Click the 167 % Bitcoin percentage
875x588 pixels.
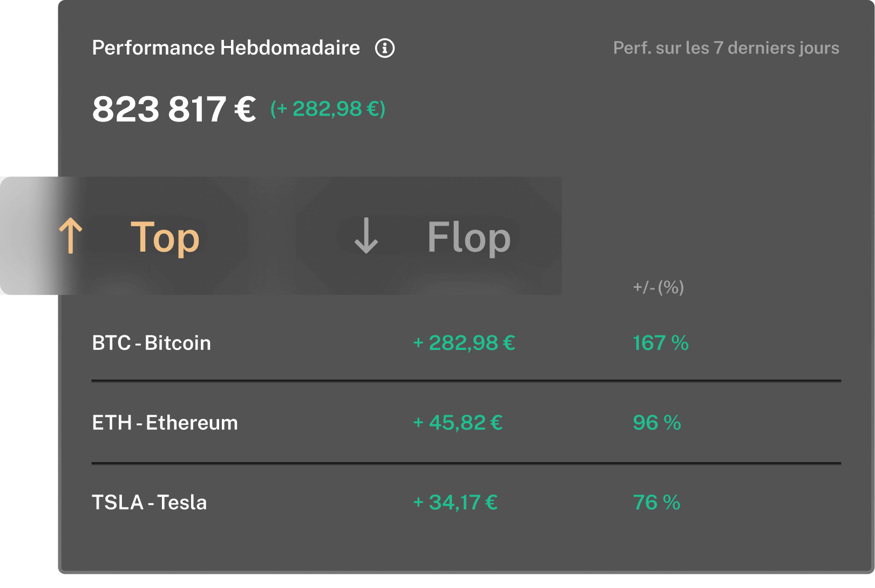(x=660, y=343)
